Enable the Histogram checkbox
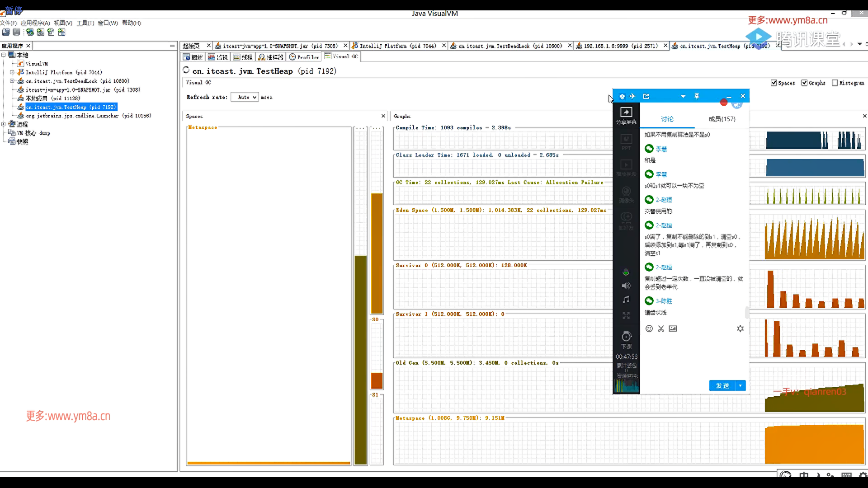Viewport: 868px width, 488px height. [835, 83]
